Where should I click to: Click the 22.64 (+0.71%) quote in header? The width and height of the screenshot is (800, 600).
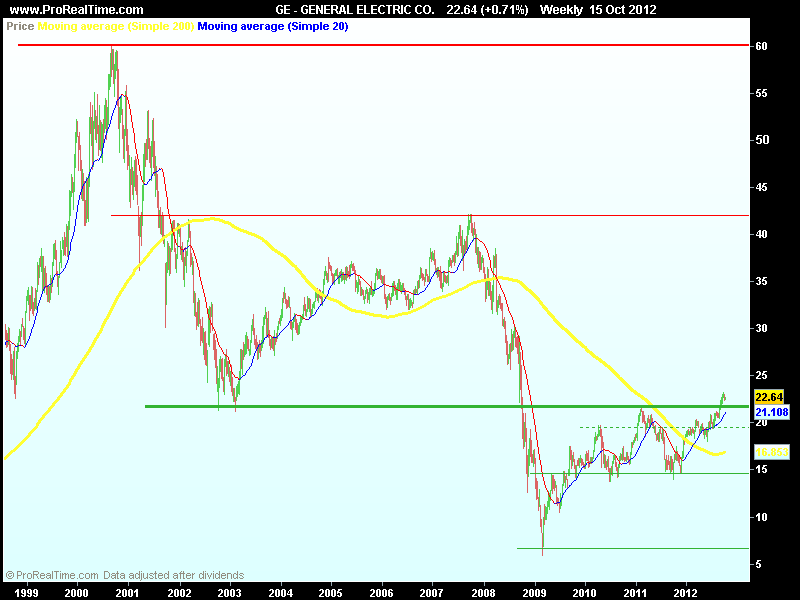(487, 10)
